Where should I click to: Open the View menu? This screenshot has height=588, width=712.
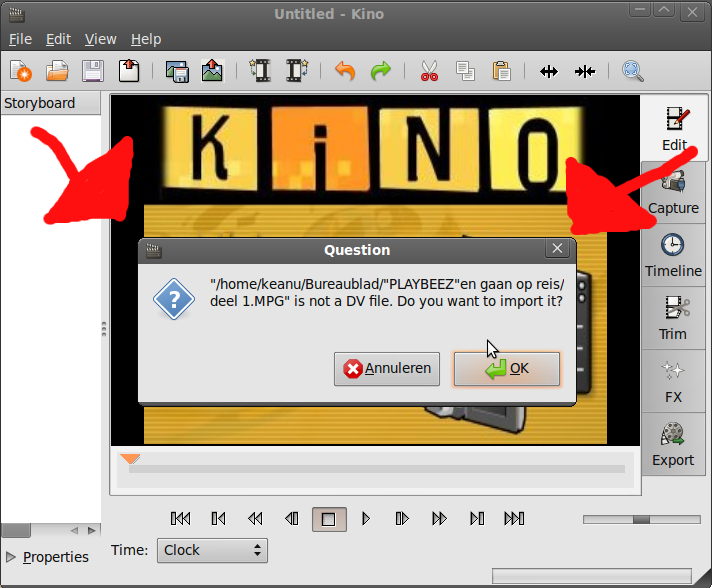tap(101, 39)
